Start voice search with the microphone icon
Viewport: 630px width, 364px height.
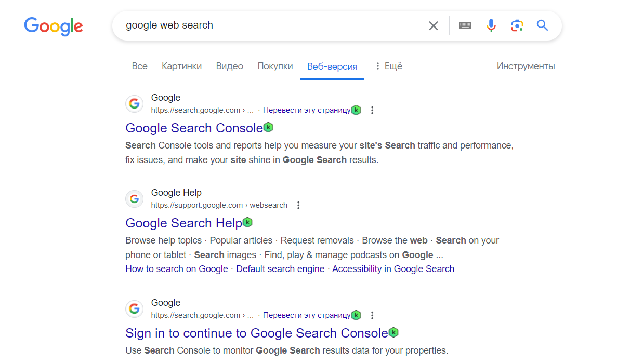(491, 25)
